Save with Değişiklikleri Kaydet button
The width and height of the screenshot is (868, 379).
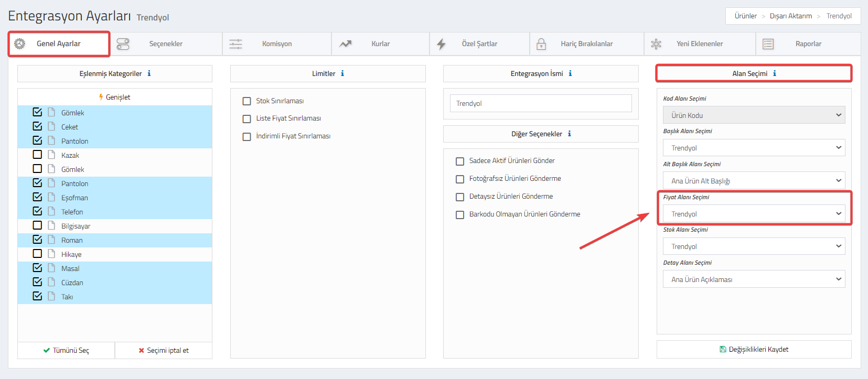click(754, 350)
